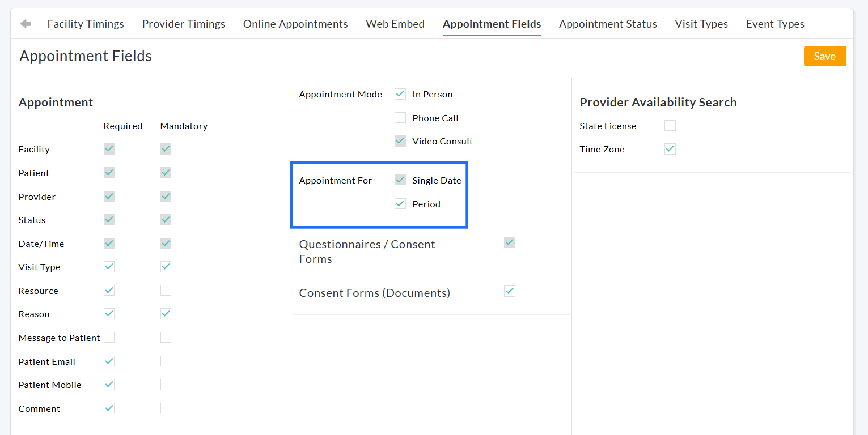Open the Web Embed tab

point(395,24)
